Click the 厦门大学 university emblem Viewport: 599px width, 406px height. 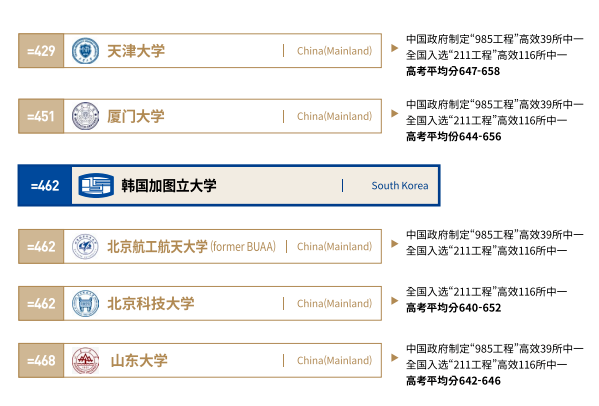click(x=85, y=116)
